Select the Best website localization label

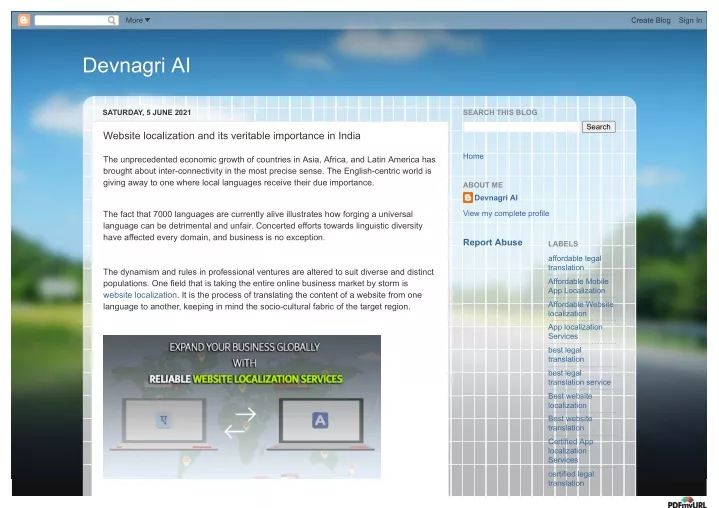[x=570, y=401]
